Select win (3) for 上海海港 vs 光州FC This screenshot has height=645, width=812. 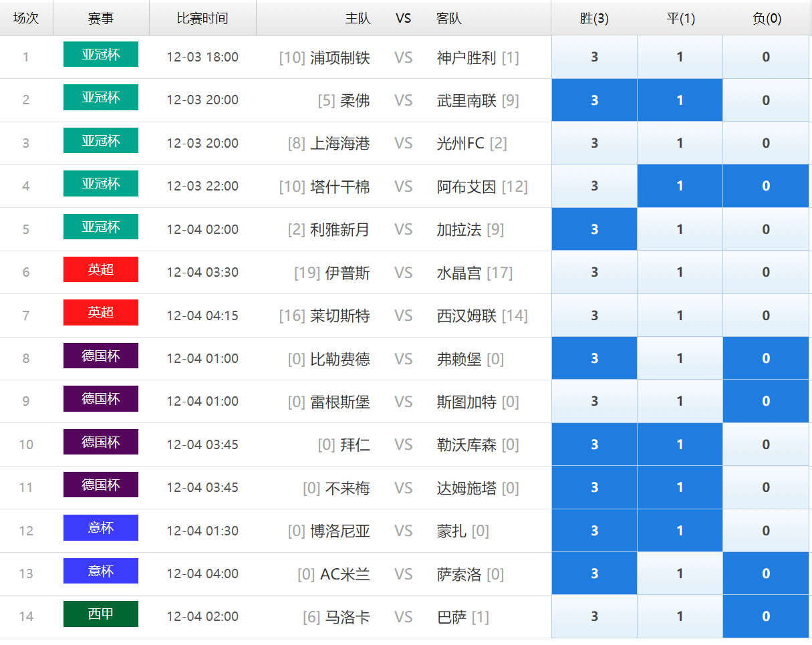[x=594, y=143]
